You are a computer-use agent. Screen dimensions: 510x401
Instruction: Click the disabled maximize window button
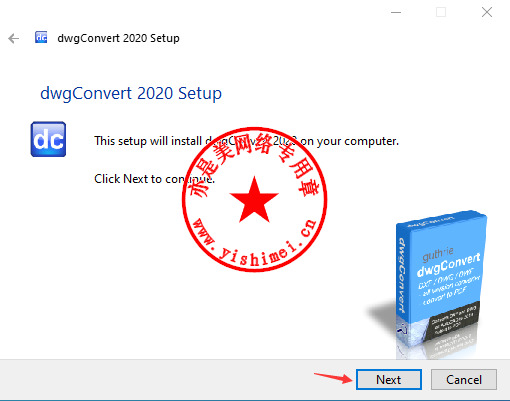441,12
